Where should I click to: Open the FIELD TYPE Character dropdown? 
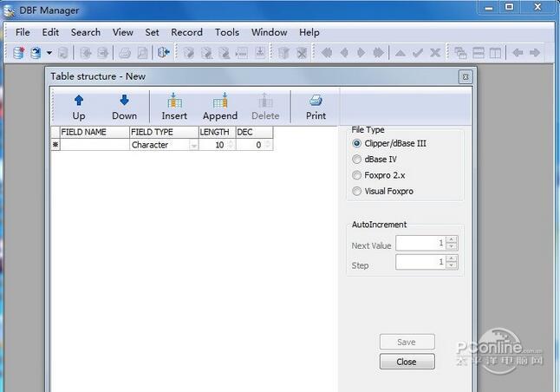[193, 145]
